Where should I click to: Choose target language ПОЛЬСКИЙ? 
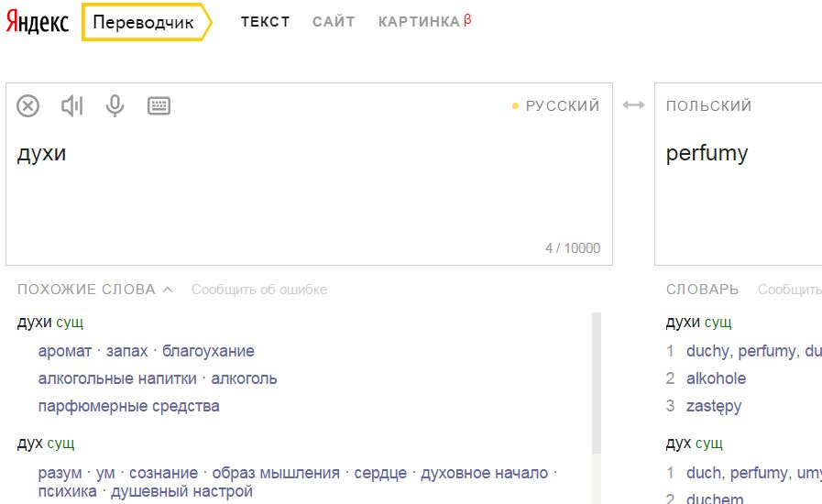(708, 106)
